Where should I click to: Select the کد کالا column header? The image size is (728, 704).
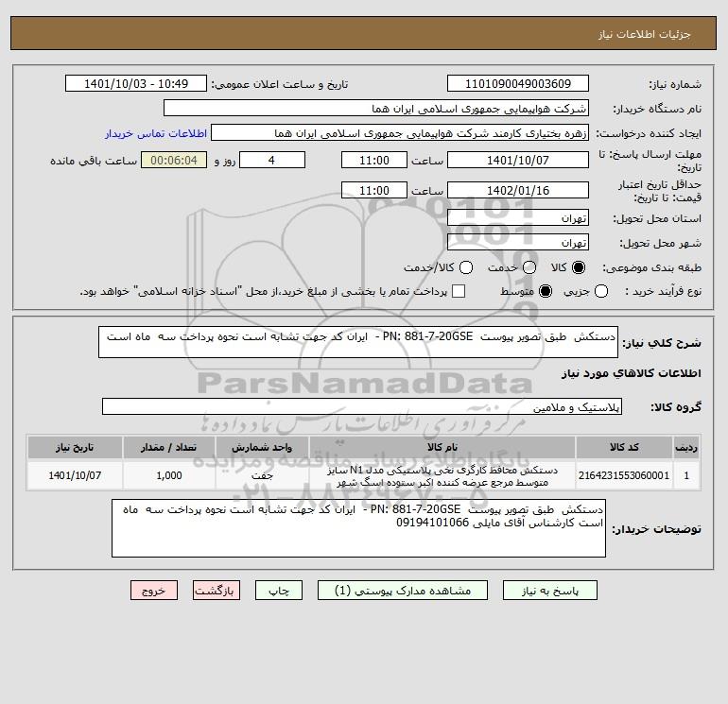[624, 447]
